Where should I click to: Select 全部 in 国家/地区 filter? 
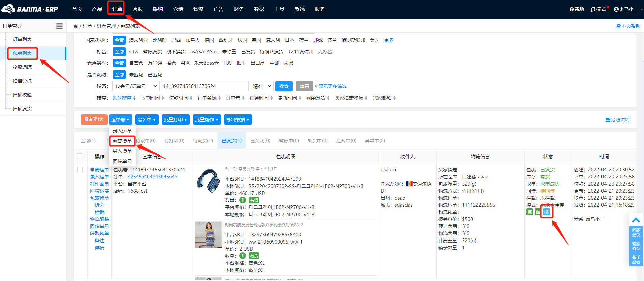click(x=119, y=40)
